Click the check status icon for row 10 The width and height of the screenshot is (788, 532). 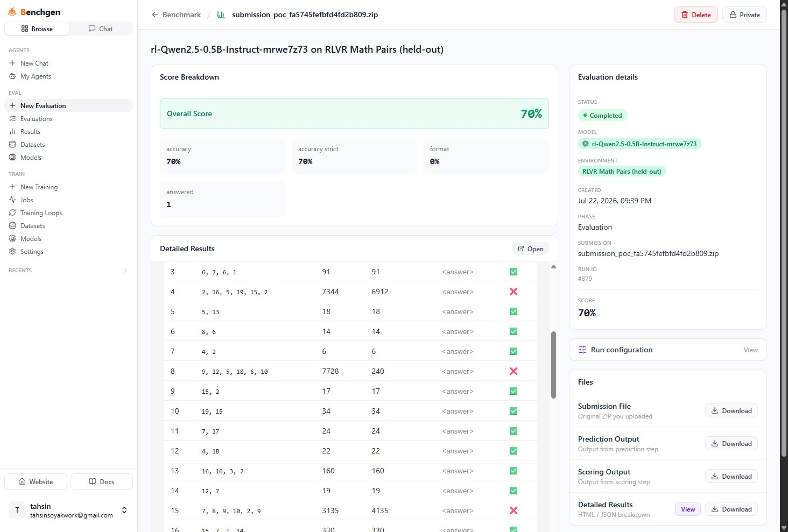click(513, 411)
